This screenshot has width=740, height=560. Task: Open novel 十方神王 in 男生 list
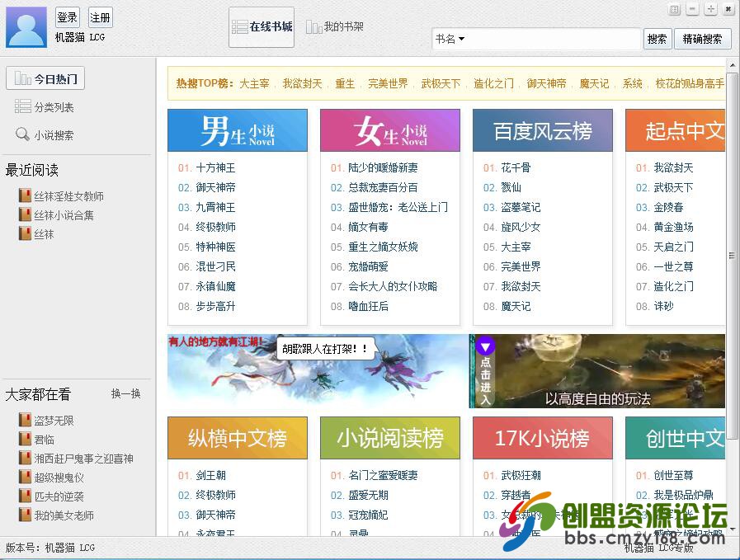(x=215, y=167)
